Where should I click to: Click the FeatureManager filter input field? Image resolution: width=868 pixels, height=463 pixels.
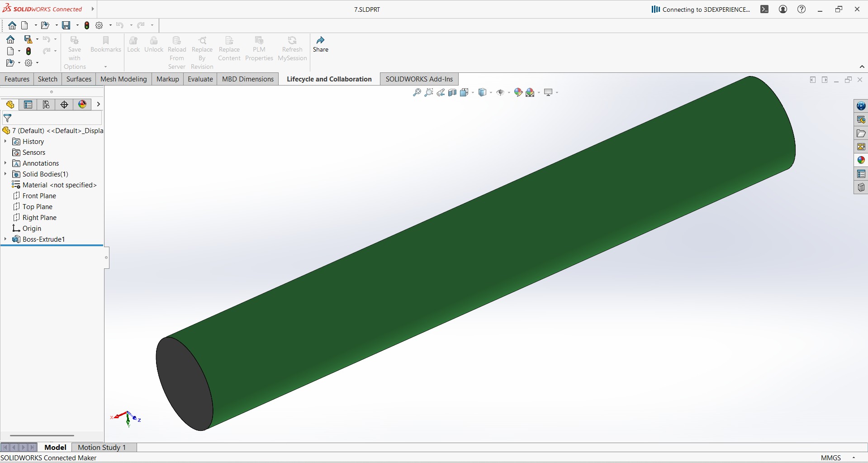click(x=52, y=119)
